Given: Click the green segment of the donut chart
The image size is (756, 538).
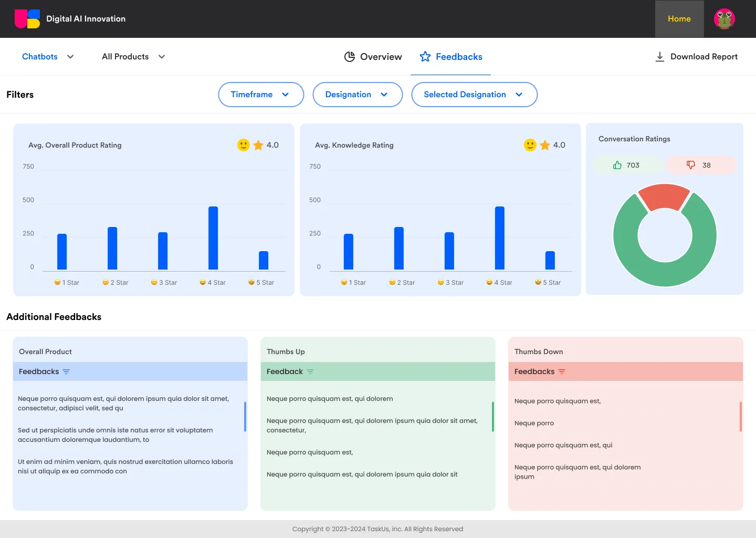Looking at the screenshot, I should (665, 273).
